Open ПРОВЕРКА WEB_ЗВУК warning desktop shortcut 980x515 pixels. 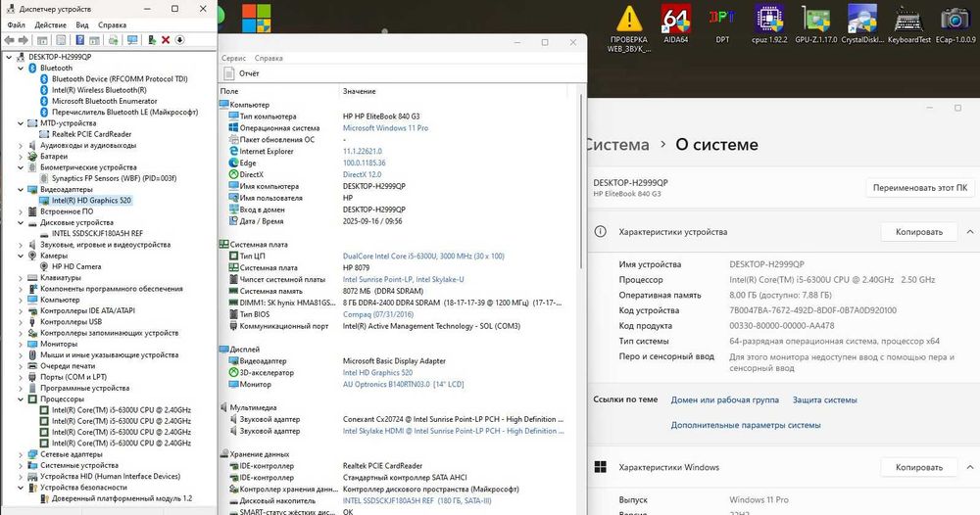[629, 30]
